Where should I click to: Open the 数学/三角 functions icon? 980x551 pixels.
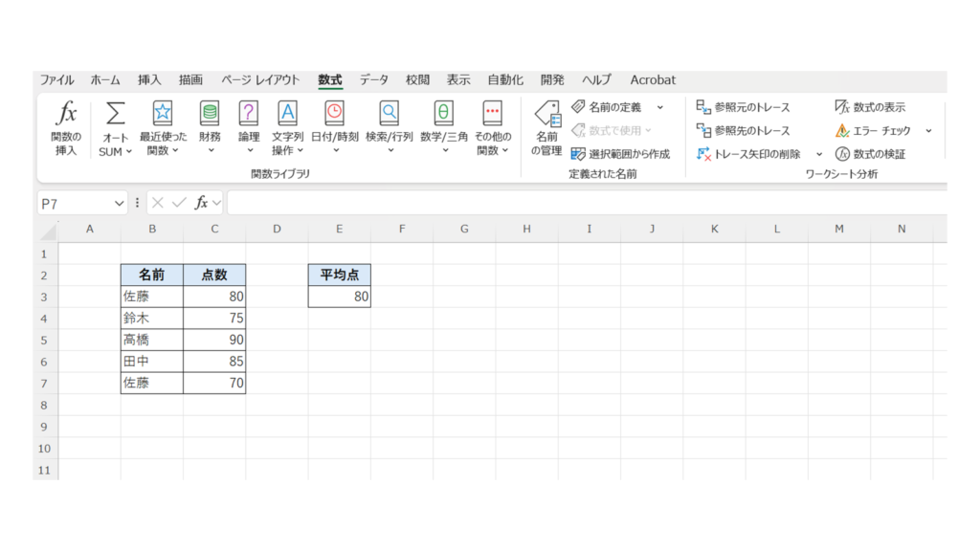tap(444, 114)
